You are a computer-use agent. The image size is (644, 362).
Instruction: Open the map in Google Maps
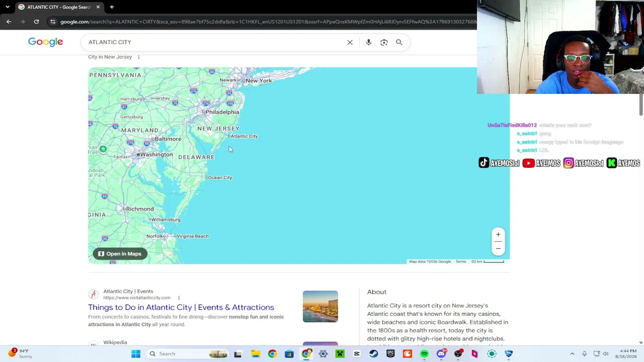(x=120, y=254)
